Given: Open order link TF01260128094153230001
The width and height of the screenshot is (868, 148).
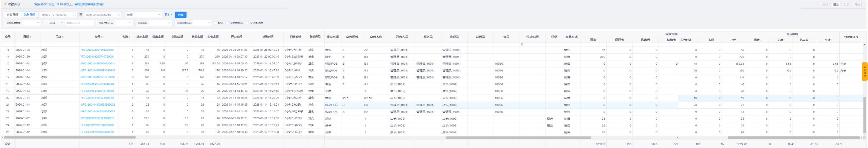Looking at the screenshot, I should [x=98, y=50].
